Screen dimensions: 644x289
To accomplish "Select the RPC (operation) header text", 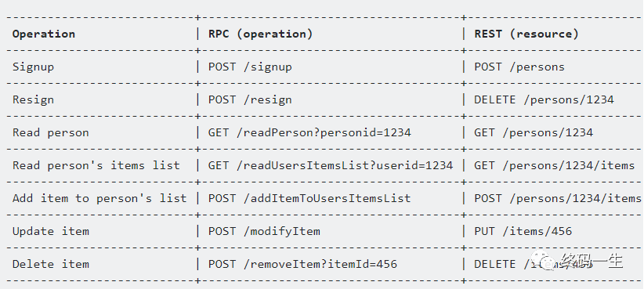I will pyautogui.click(x=260, y=34).
